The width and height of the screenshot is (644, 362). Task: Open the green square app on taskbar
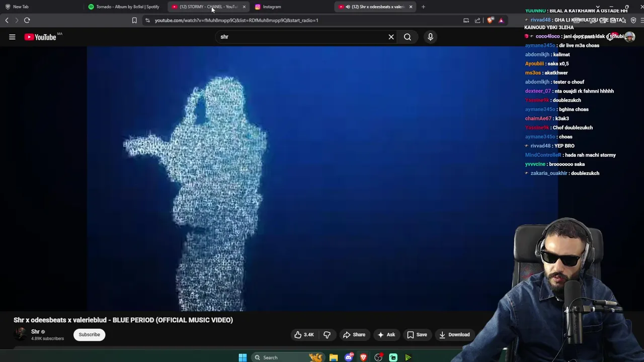393,357
